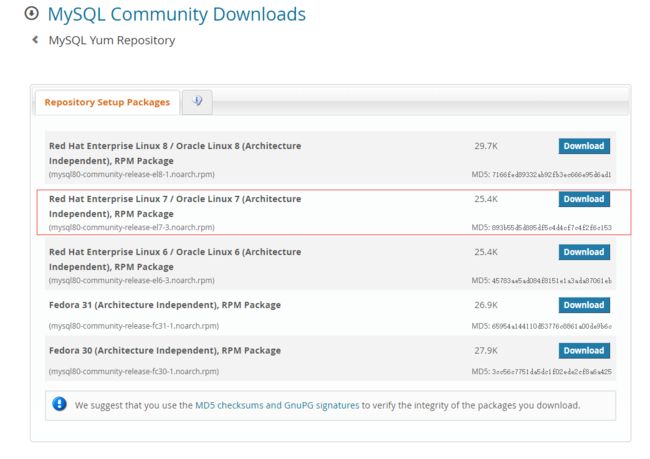Download the Red Hat Enterprise Linux 8 package
This screenshot has height=459, width=650.
pyautogui.click(x=584, y=146)
